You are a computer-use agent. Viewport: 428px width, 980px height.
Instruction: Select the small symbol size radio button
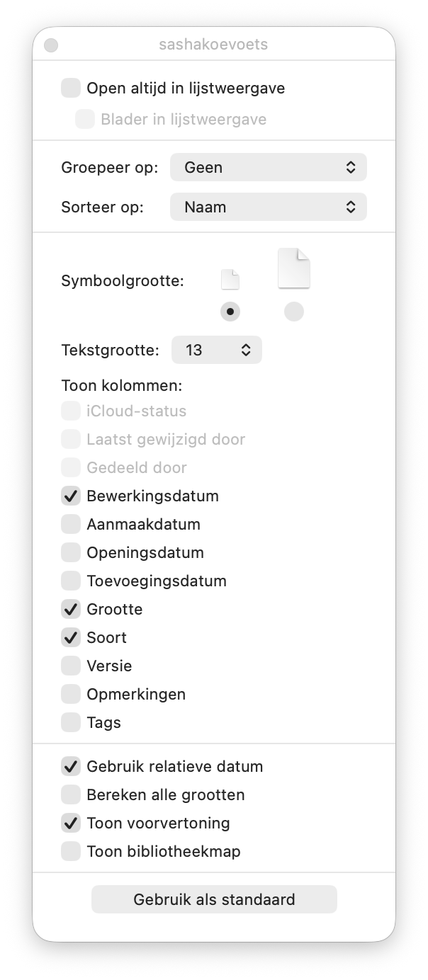(230, 312)
